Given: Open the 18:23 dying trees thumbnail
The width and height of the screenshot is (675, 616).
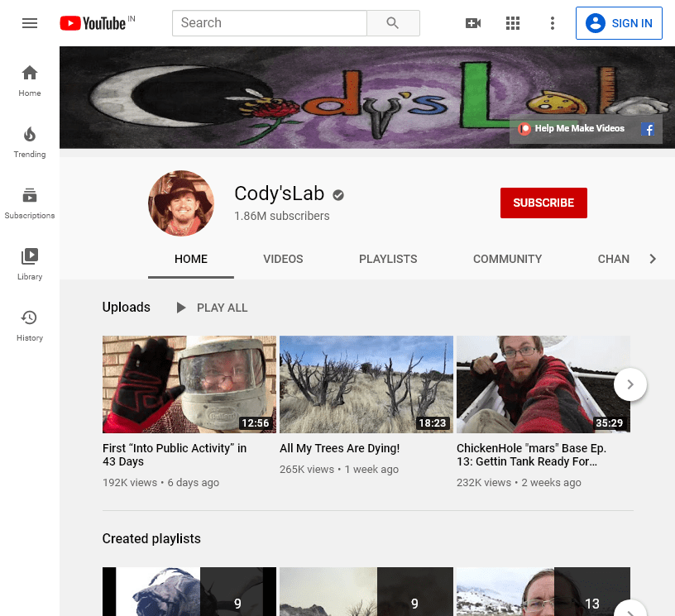Looking at the screenshot, I should [x=366, y=384].
